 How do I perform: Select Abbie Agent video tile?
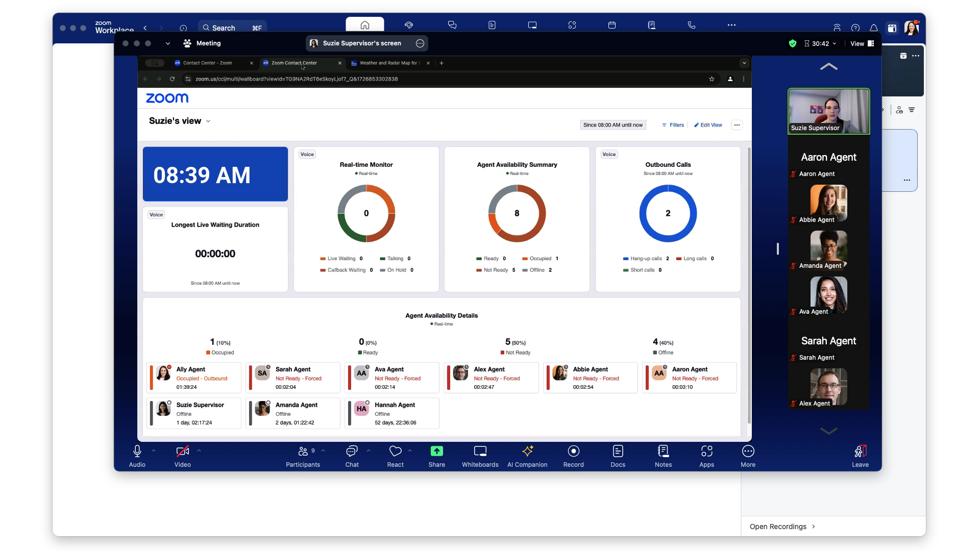(x=829, y=204)
